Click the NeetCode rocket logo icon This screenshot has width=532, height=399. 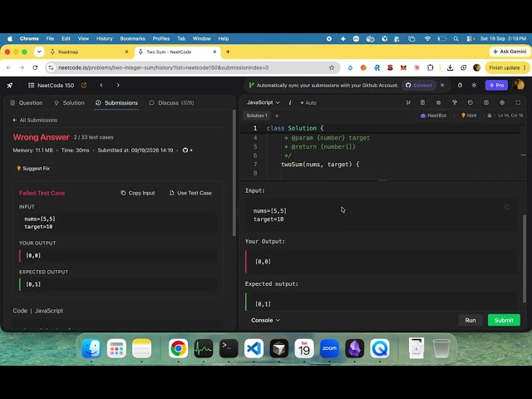[x=10, y=85]
